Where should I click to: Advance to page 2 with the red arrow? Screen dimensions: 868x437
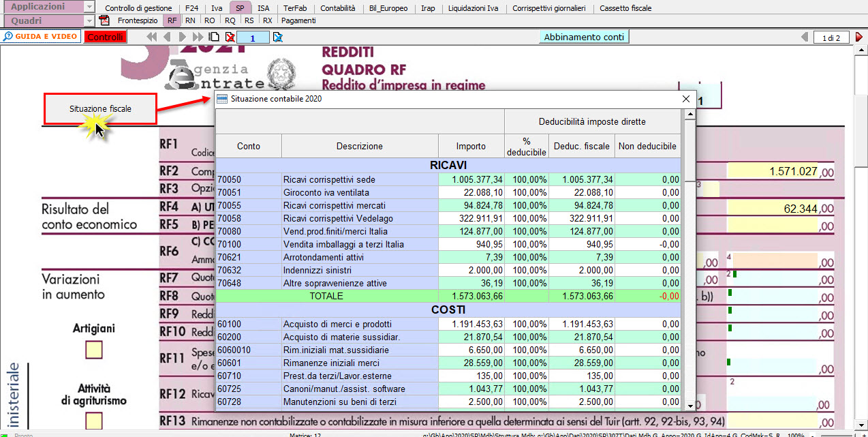coord(859,37)
